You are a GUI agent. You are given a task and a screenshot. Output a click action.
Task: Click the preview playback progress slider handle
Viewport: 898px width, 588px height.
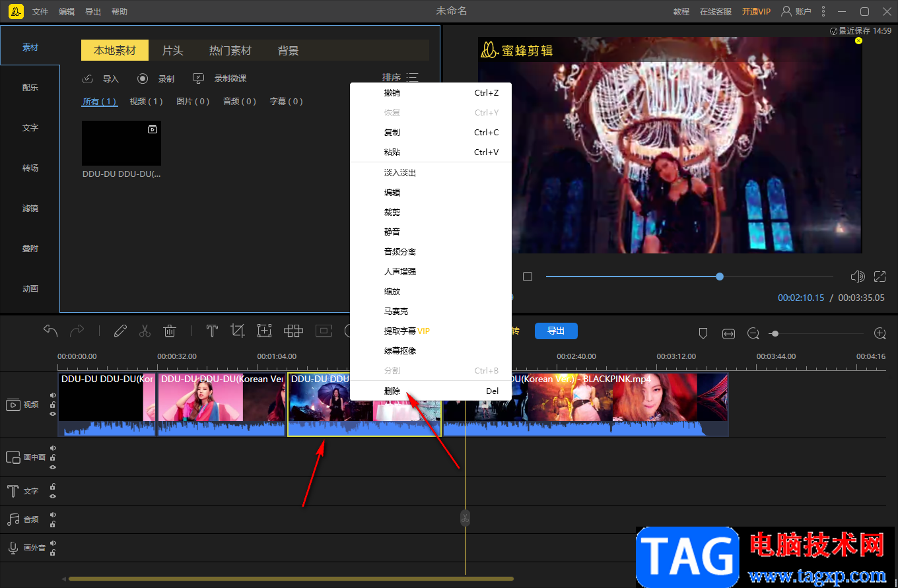click(x=720, y=277)
